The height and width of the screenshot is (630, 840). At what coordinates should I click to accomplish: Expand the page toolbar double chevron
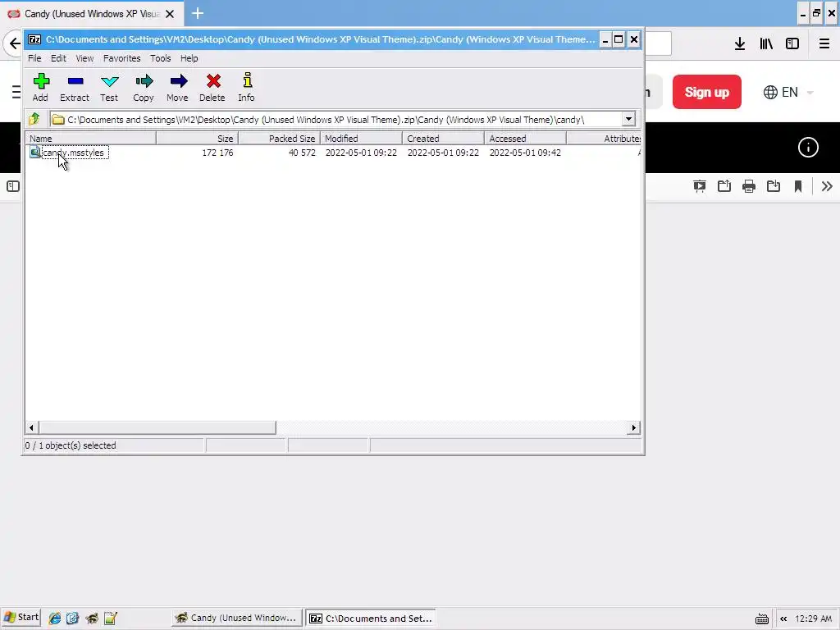point(827,186)
